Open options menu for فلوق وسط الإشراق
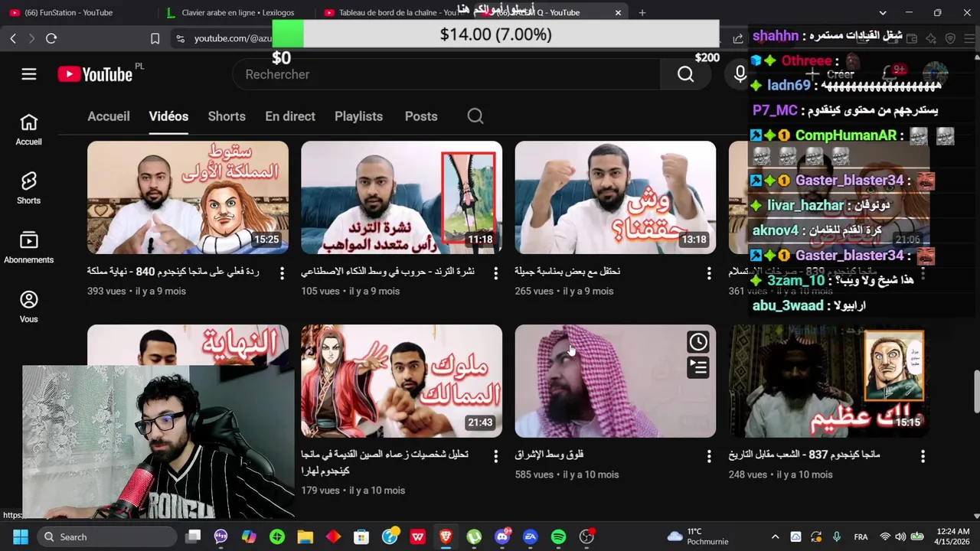 tap(709, 456)
